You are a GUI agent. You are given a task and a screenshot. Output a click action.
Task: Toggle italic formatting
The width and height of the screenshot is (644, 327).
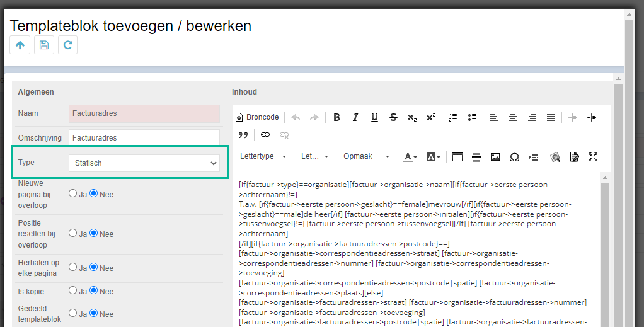(x=355, y=117)
